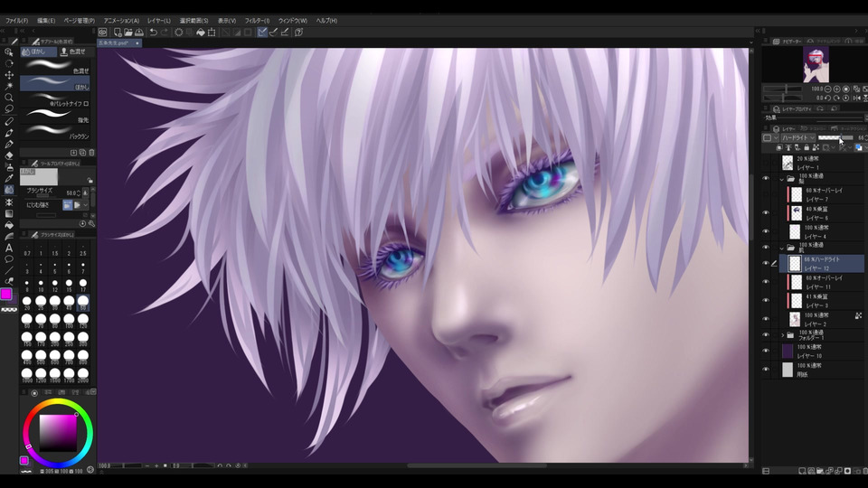Select the 指先 sub tool
Image resolution: width=868 pixels, height=488 pixels.
pos(55,117)
